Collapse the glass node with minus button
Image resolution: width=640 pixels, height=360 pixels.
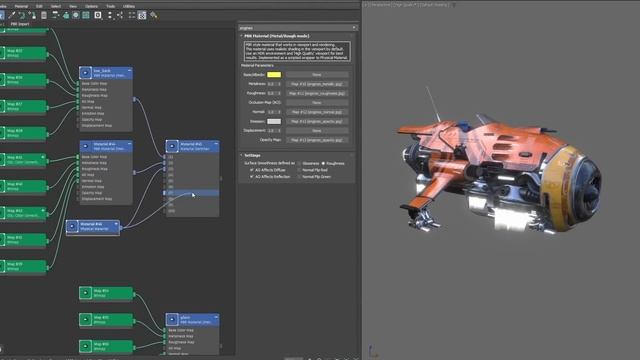(x=216, y=317)
